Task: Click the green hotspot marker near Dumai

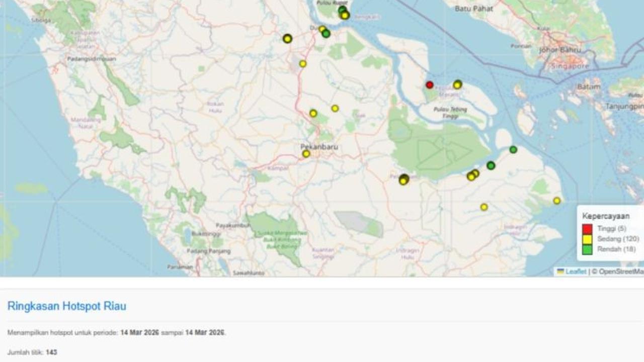Action: coord(326,34)
